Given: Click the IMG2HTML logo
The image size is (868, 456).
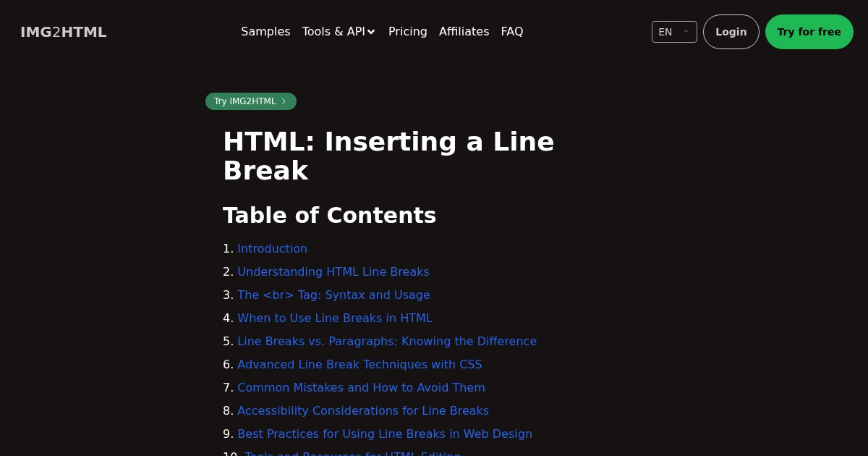Looking at the screenshot, I should click(x=63, y=32).
